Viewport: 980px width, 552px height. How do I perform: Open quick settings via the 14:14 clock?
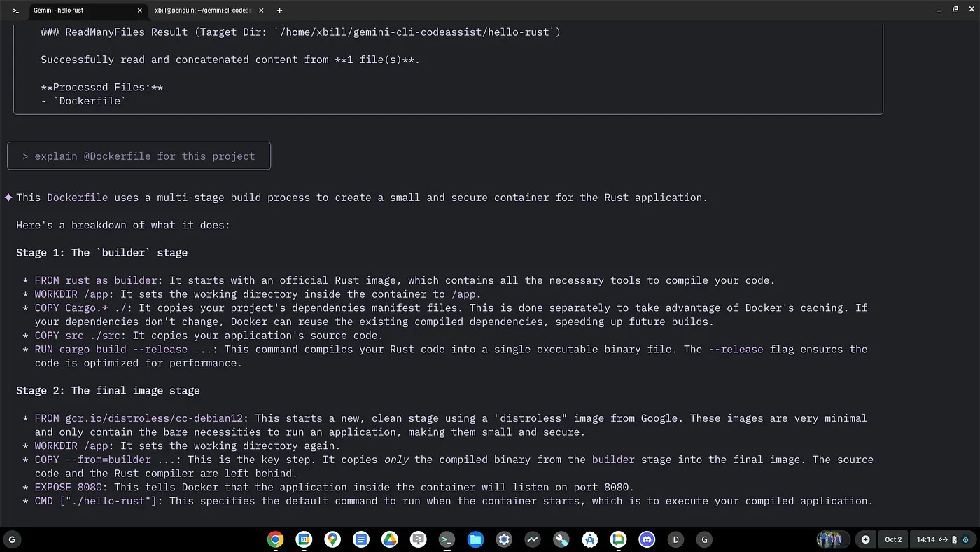(925, 539)
